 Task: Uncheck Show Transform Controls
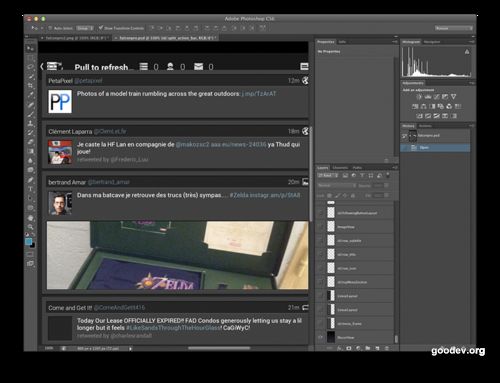[100, 28]
